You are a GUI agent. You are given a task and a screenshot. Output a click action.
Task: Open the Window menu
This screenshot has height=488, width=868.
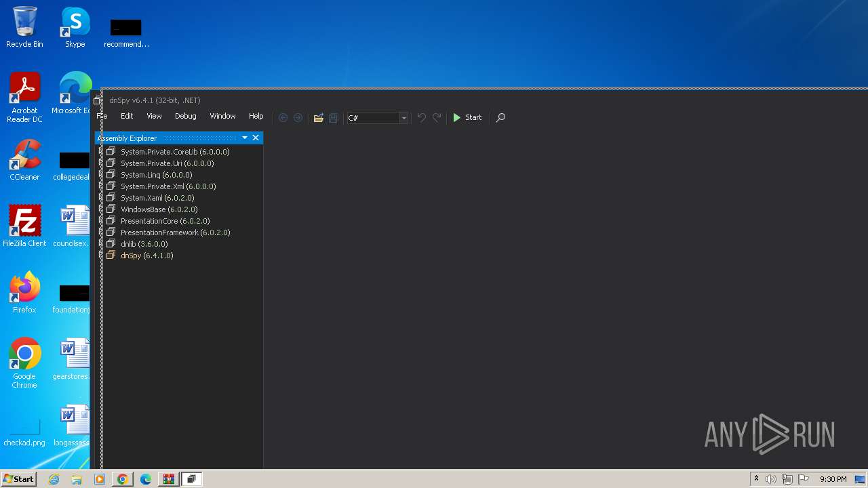222,116
